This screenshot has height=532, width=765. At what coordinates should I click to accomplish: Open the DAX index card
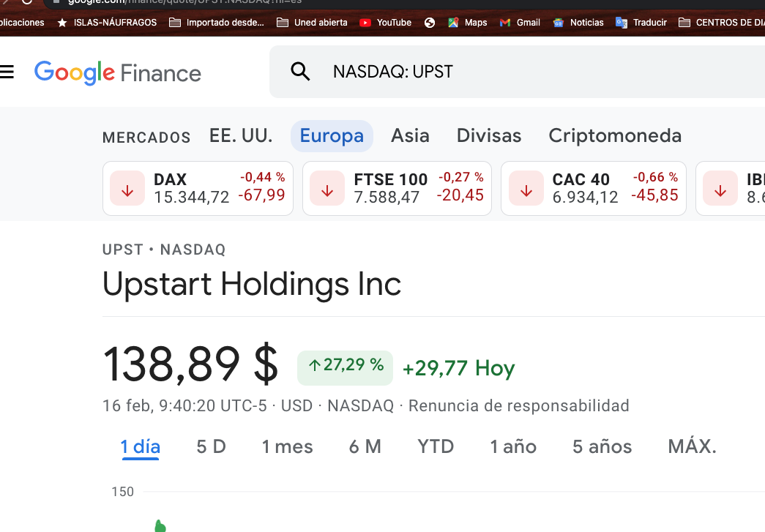[x=198, y=188]
